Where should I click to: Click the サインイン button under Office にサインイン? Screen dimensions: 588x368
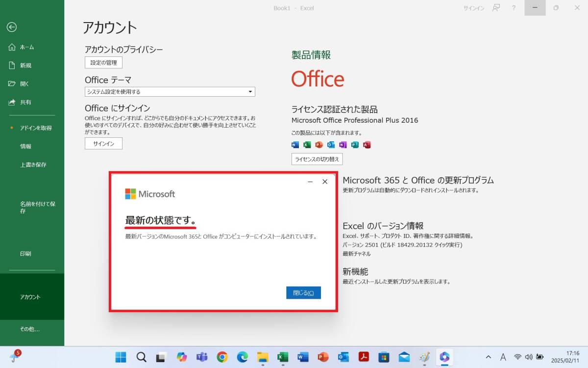point(103,144)
